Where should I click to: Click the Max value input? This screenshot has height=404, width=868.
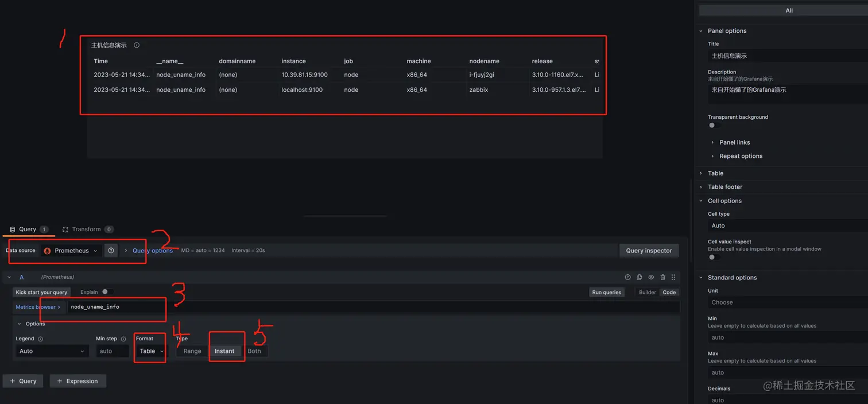pyautogui.click(x=788, y=372)
